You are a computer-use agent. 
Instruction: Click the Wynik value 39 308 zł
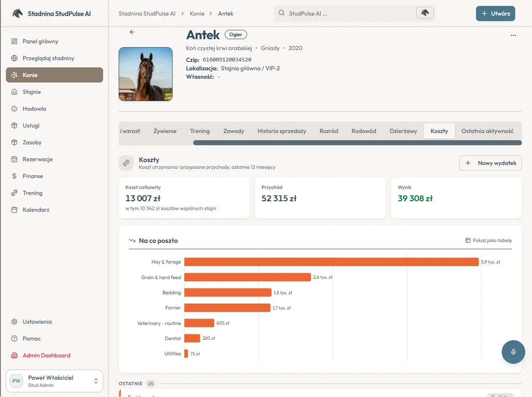415,198
